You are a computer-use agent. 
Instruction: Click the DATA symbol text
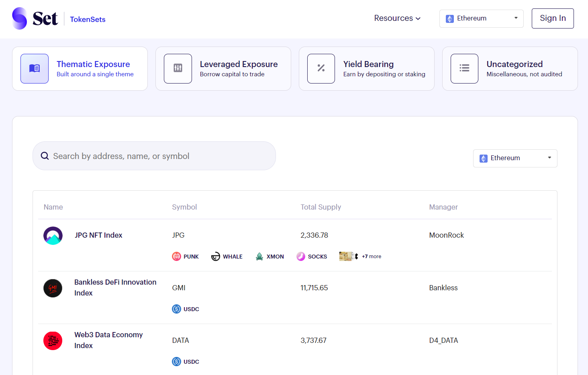coord(180,340)
